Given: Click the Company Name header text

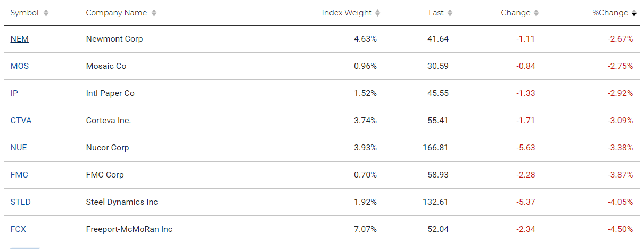Looking at the screenshot, I should 117,13.
